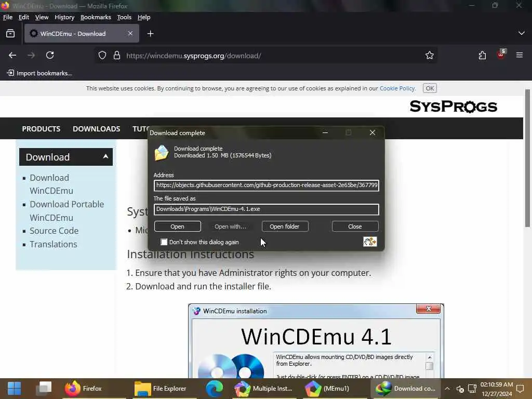Check Don't show this dialog again

(164, 242)
